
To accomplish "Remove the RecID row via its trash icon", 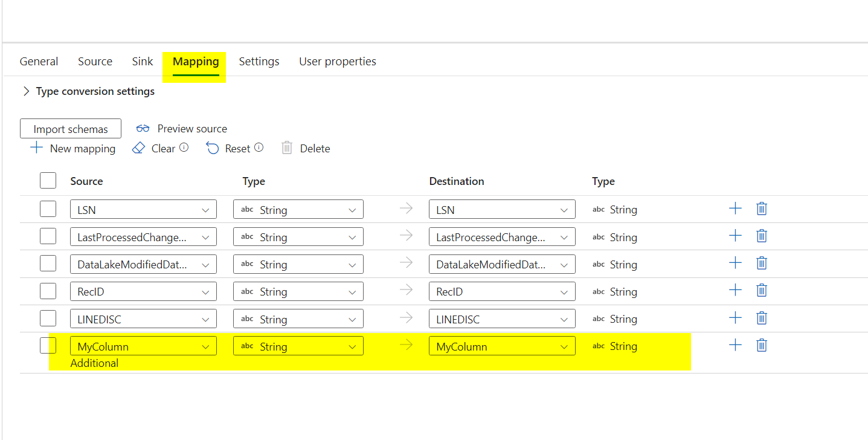I will pos(761,290).
